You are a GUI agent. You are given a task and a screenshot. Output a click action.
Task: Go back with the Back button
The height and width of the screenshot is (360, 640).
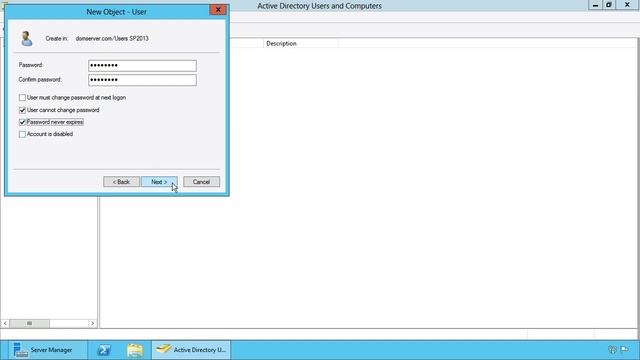pos(121,182)
